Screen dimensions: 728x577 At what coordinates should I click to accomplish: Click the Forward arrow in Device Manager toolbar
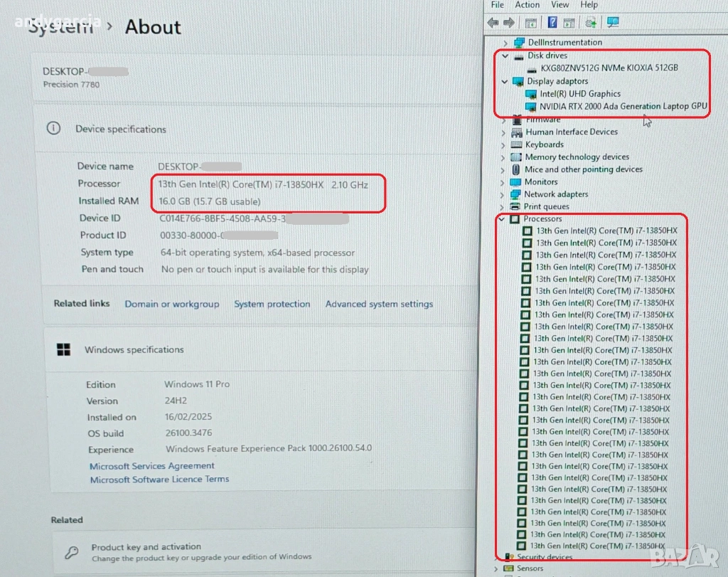(509, 23)
